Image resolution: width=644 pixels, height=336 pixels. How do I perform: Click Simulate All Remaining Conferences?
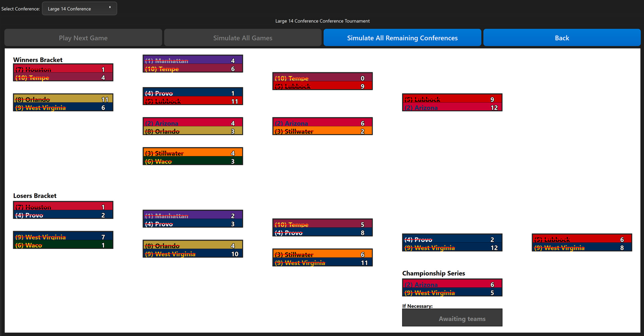click(x=402, y=38)
